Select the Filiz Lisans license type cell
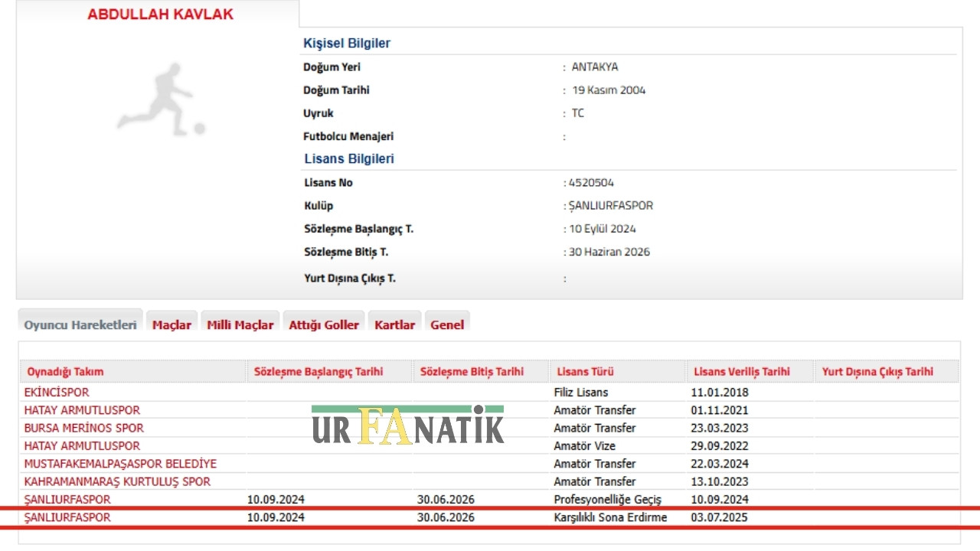Image resolution: width=980 pixels, height=551 pixels. pyautogui.click(x=581, y=393)
